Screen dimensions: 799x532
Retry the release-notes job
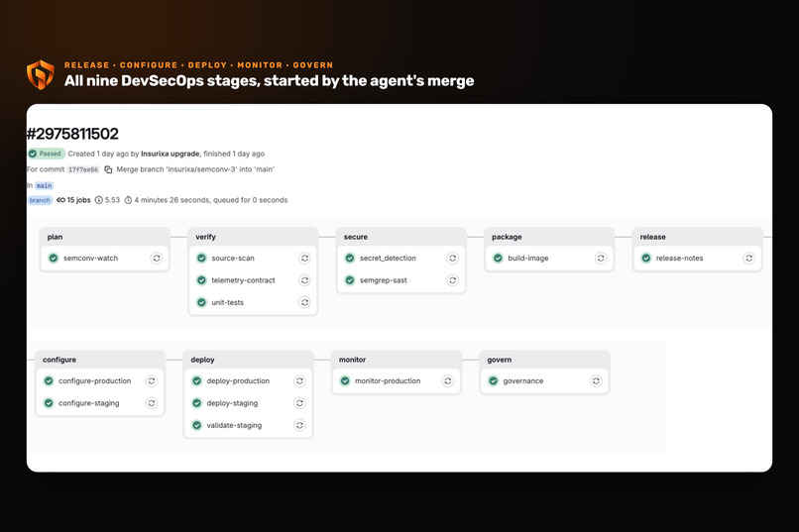coord(749,259)
